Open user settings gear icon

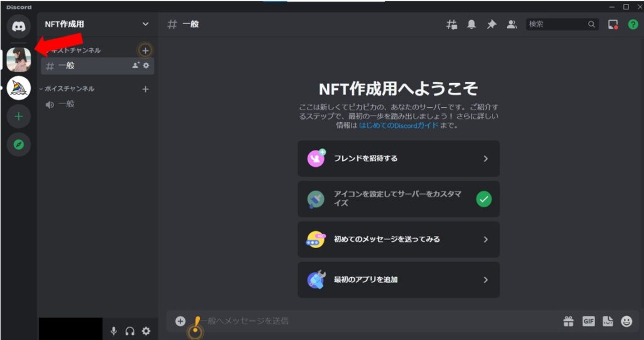click(146, 331)
